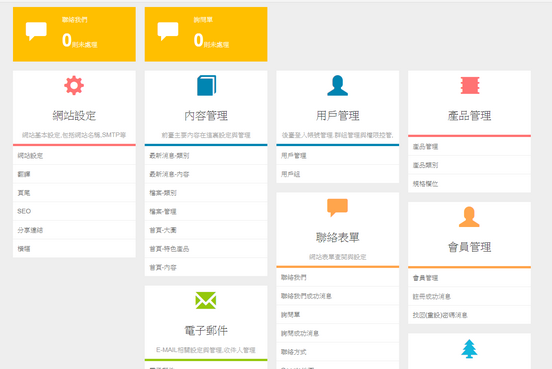Click the blue person icon for 用戶管理
Screen dimensions: 552x369
click(338, 86)
